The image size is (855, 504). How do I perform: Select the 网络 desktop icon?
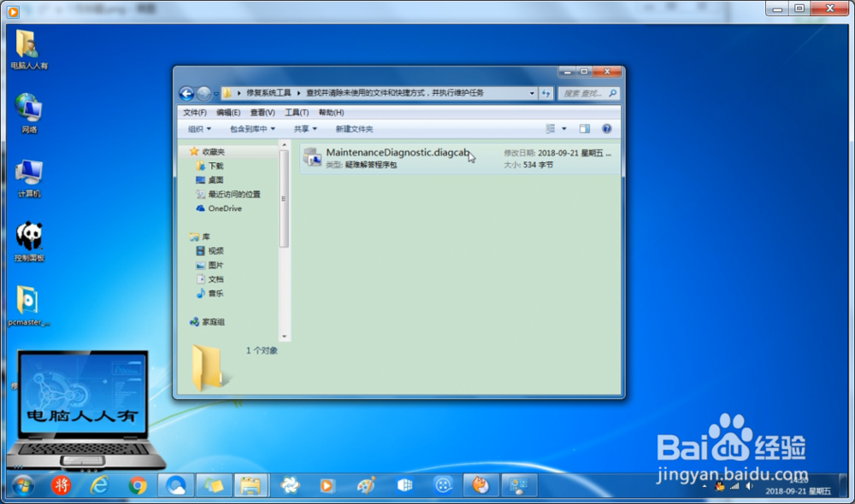click(x=28, y=114)
